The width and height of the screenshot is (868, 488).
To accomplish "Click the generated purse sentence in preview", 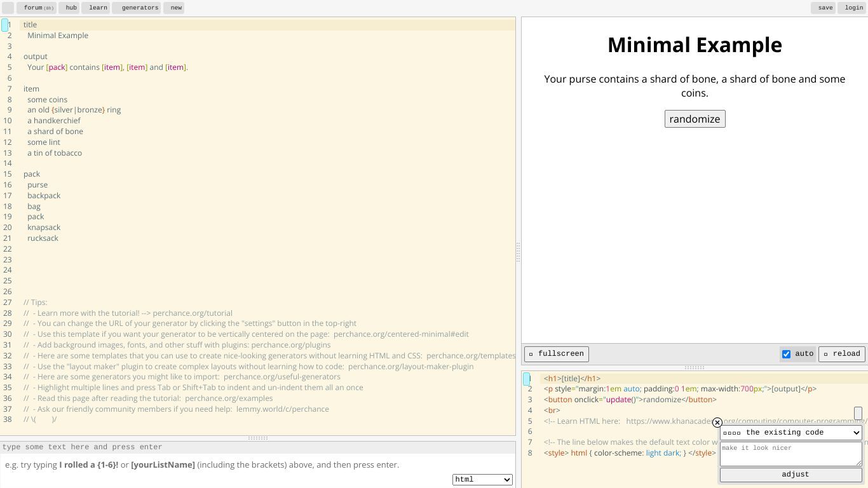I will (x=695, y=86).
